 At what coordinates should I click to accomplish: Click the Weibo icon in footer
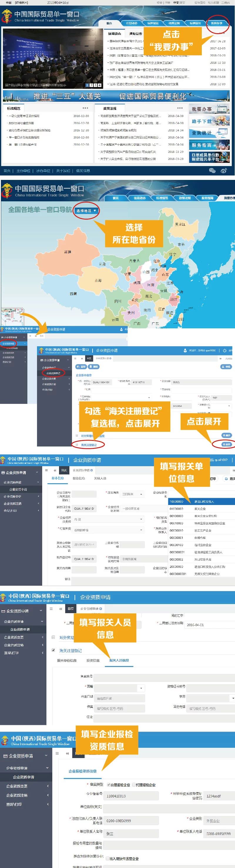224,170
